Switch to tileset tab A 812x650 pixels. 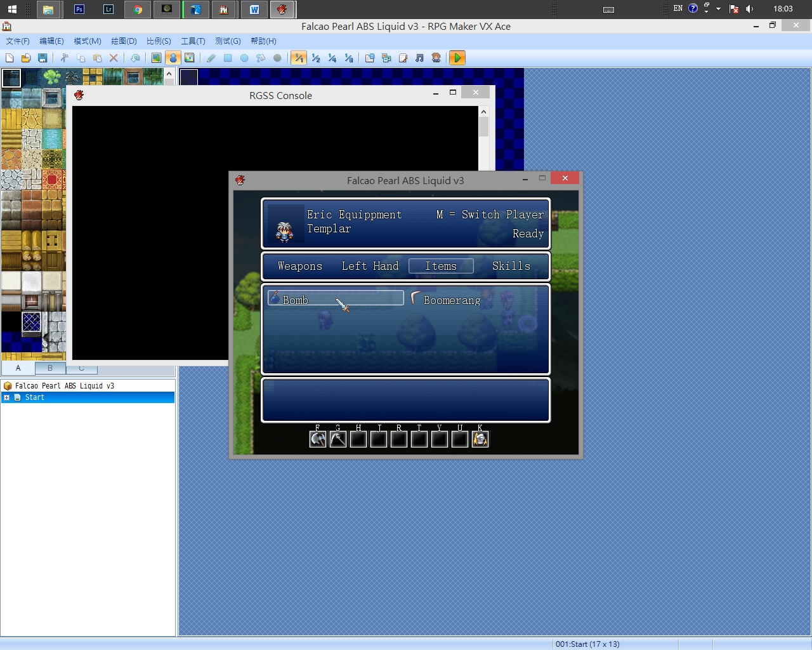pyautogui.click(x=18, y=368)
